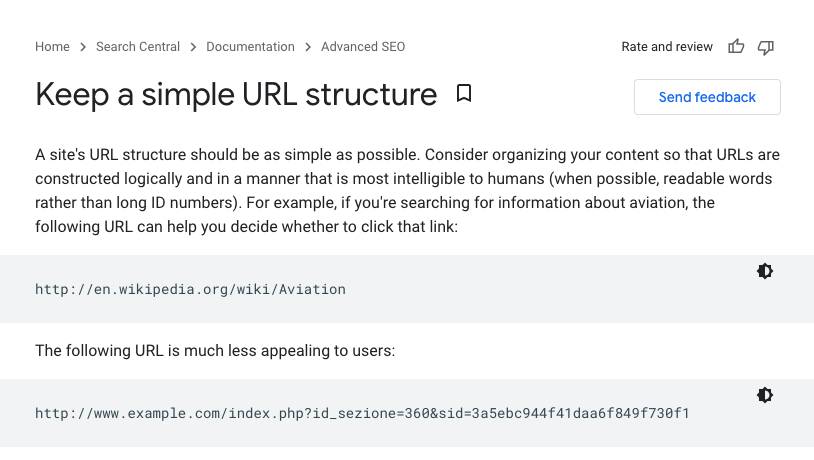Open the Home breadcrumb link
Screen dimensions: 814x460
coord(52,47)
